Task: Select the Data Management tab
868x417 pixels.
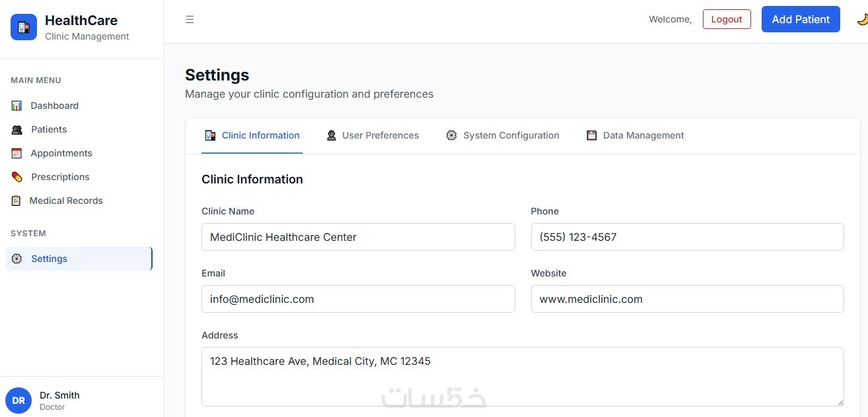Action: tap(635, 135)
